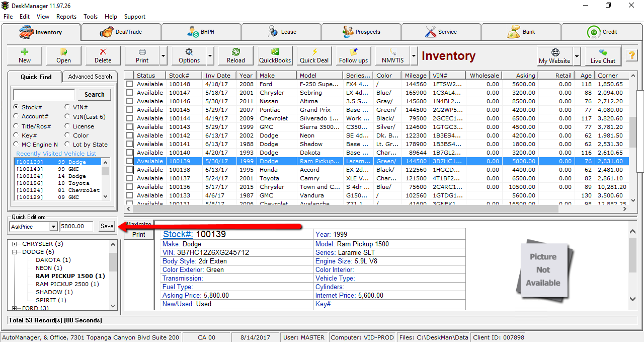Open the Quick Edit AskPrice combo box
644x342 pixels.
point(34,227)
